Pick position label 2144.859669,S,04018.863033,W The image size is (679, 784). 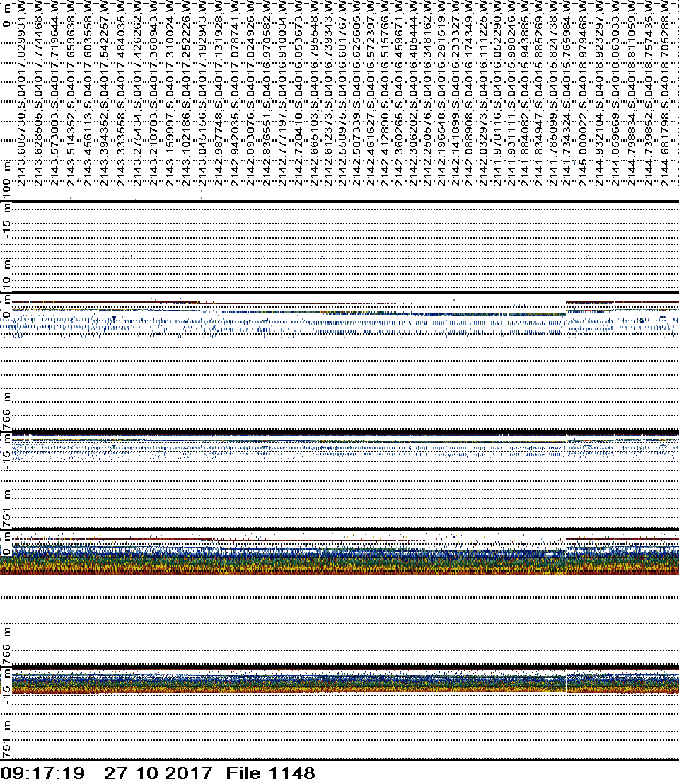click(x=615, y=93)
